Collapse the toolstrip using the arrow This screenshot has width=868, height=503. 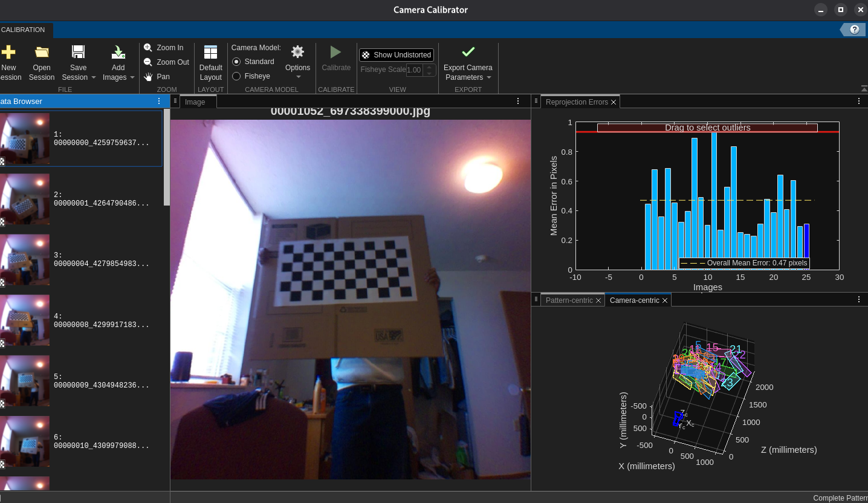click(864, 89)
